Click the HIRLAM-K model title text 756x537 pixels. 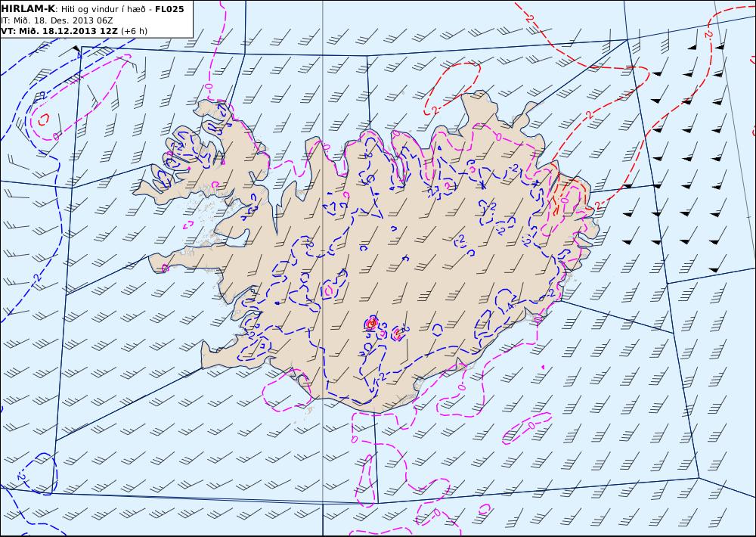(x=28, y=8)
